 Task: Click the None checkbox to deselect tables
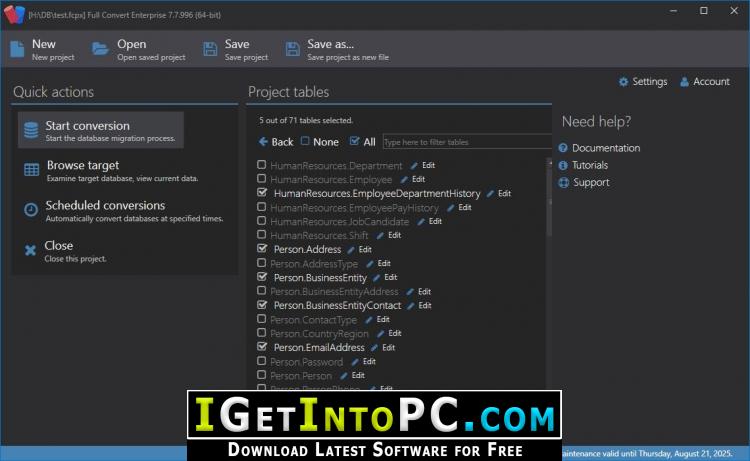tap(305, 141)
